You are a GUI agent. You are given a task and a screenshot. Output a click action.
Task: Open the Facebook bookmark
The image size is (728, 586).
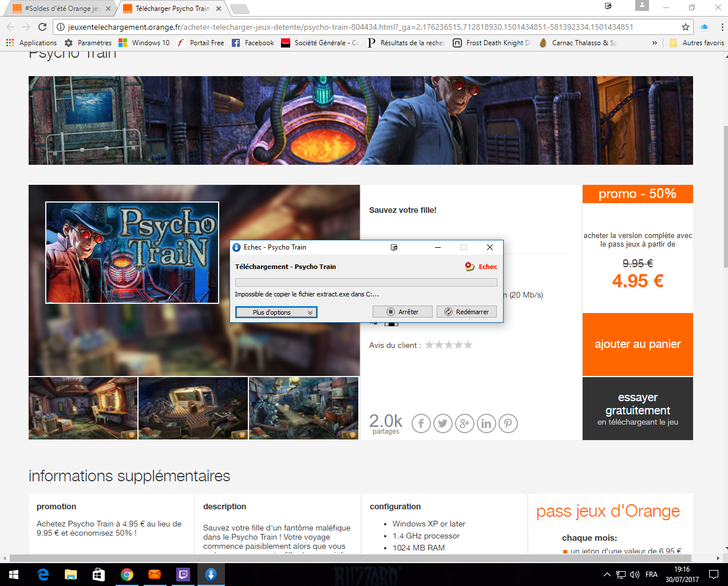253,43
